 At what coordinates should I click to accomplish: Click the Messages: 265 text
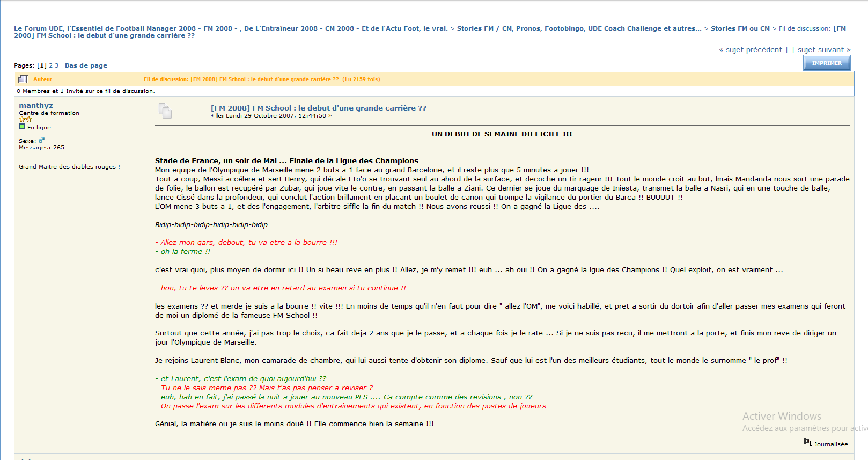click(41, 147)
